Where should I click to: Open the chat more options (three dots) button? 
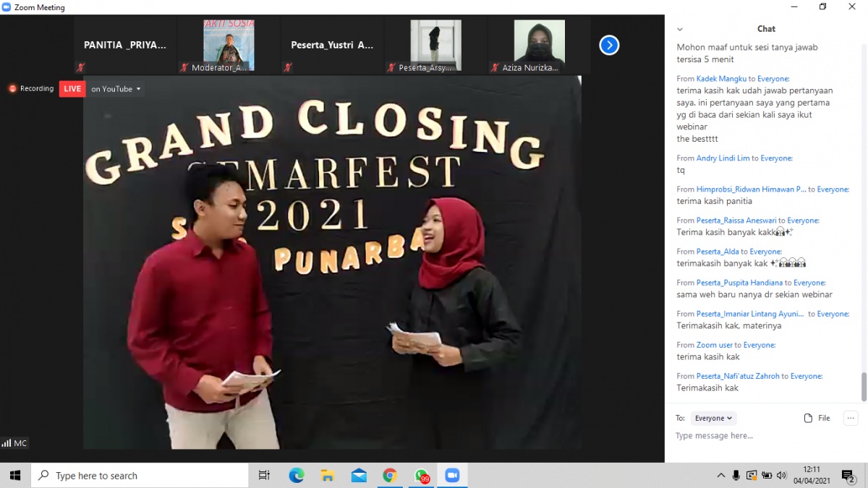coord(851,418)
